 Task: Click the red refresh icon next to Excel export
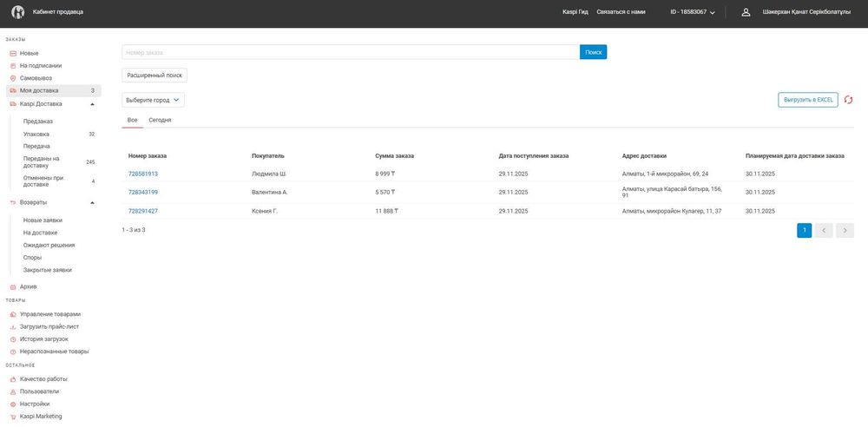(x=848, y=100)
